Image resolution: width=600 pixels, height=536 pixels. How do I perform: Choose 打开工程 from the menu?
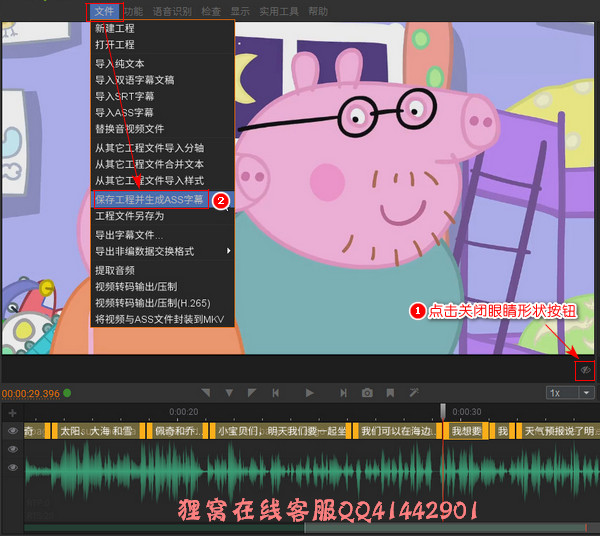point(163,45)
